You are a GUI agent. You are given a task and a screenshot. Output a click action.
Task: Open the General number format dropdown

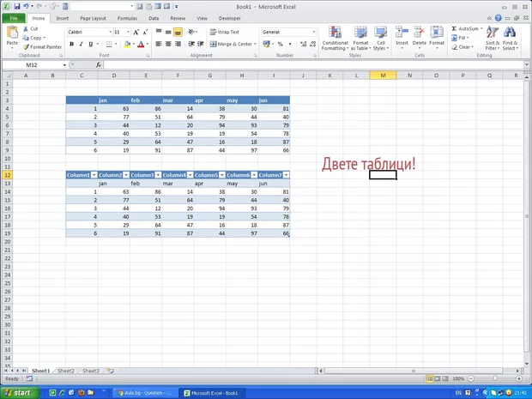pos(314,32)
